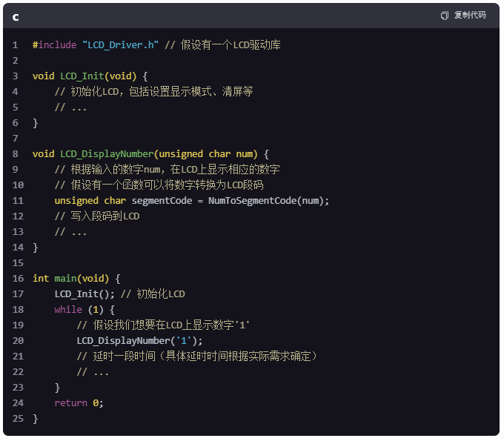
Task: Click 'int main(void)' on line 16
Action: coord(70,279)
